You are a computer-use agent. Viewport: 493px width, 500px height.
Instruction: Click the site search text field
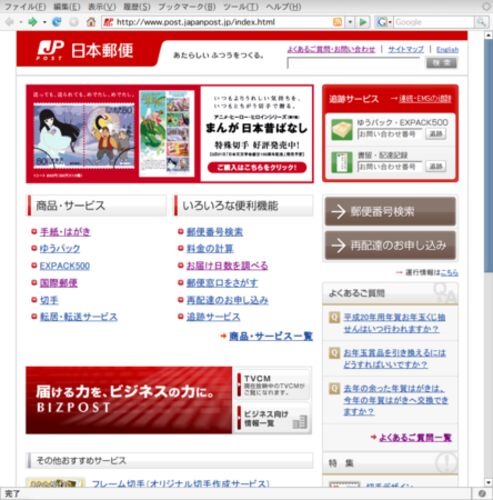point(354,63)
